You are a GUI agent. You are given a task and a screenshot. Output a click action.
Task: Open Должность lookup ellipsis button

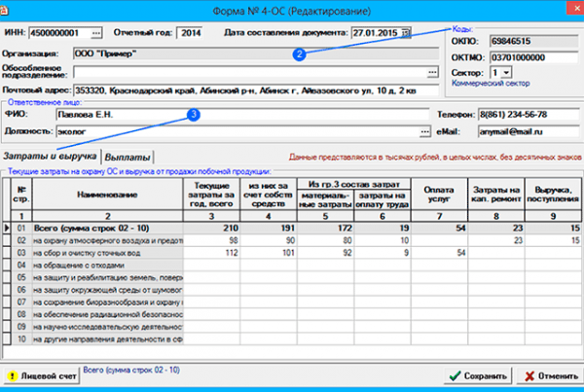pyautogui.click(x=432, y=131)
